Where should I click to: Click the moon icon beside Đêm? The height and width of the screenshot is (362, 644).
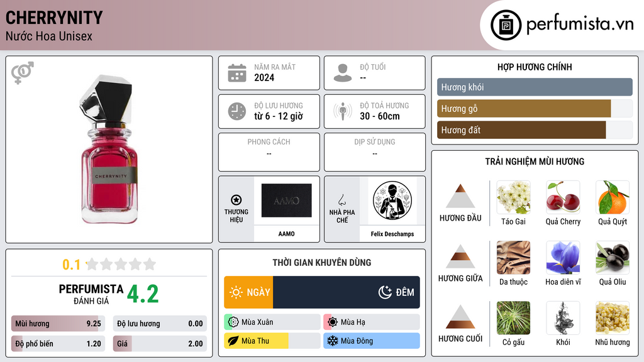pyautogui.click(x=385, y=292)
